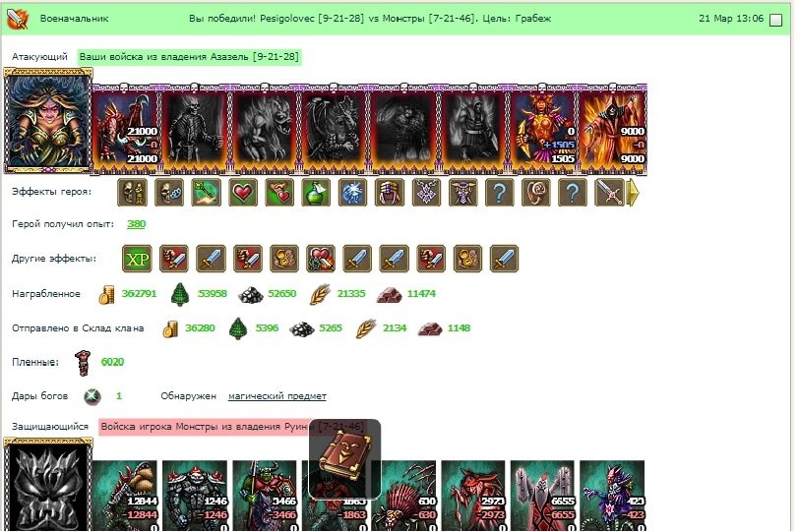Click the green XP effect icon

[x=137, y=259]
